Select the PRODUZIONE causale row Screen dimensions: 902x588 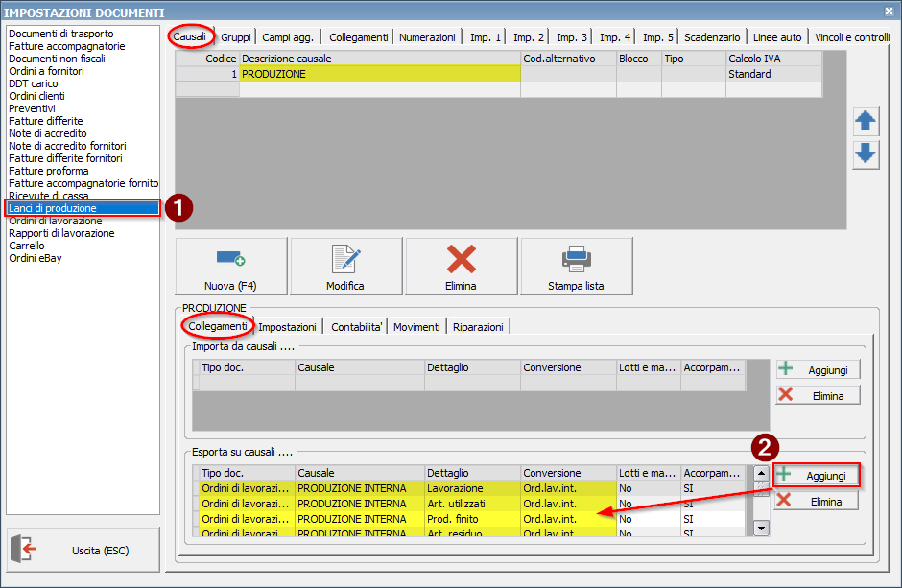pos(379,74)
